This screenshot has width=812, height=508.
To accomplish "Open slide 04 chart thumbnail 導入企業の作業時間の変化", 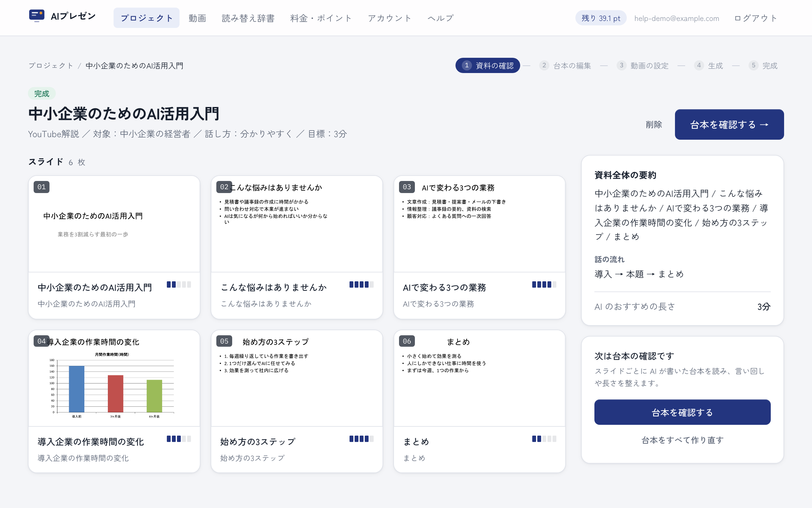I will click(x=114, y=378).
